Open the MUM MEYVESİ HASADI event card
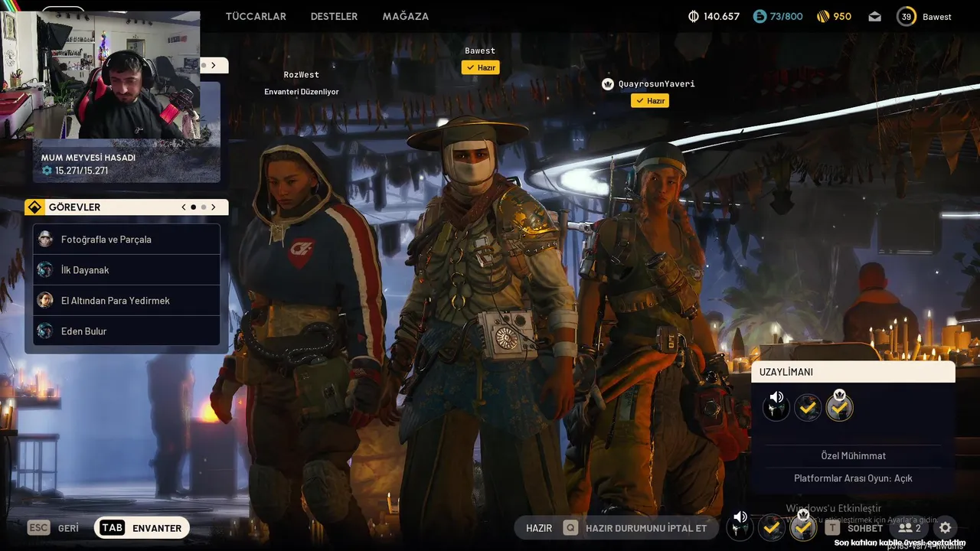This screenshot has height=551, width=980. click(x=126, y=162)
